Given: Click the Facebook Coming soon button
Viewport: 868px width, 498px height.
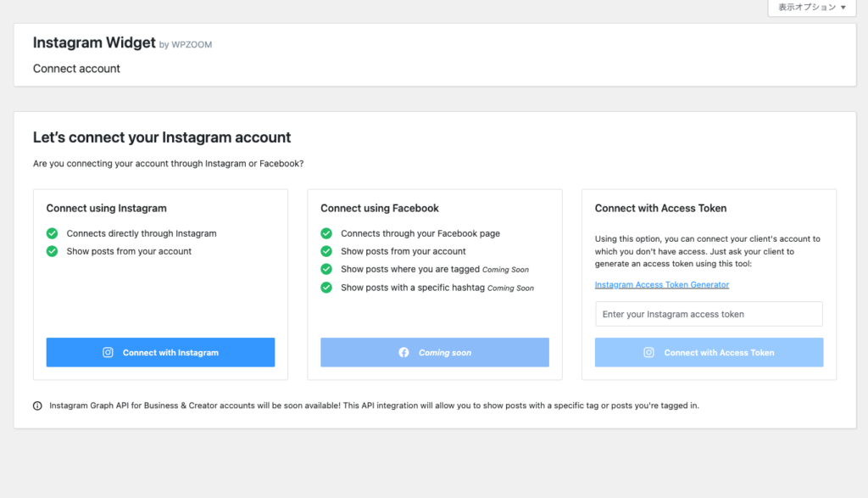Looking at the screenshot, I should pos(434,352).
